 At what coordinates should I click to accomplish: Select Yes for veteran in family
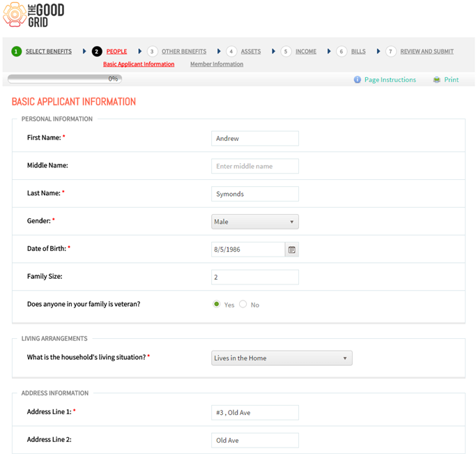tap(217, 304)
